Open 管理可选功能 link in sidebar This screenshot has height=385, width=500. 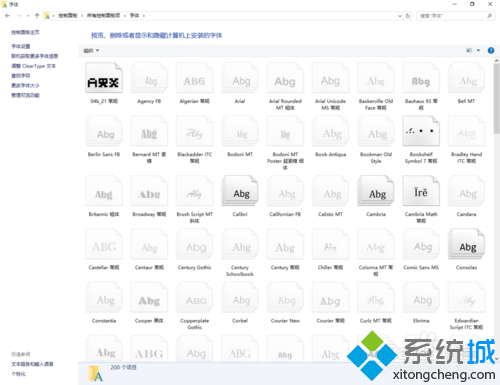[25, 95]
